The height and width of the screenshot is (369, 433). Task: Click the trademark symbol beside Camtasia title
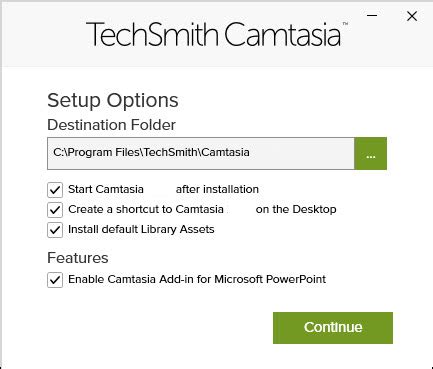(345, 24)
